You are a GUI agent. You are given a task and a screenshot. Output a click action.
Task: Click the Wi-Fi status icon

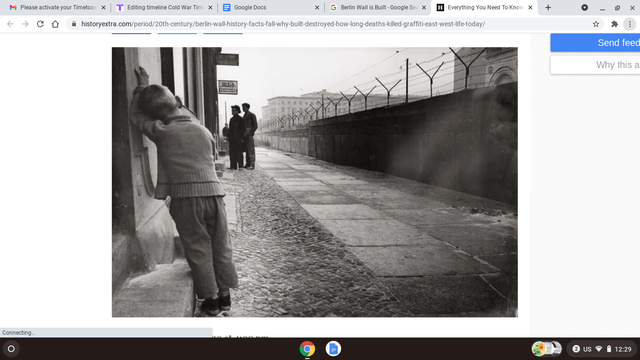click(599, 349)
